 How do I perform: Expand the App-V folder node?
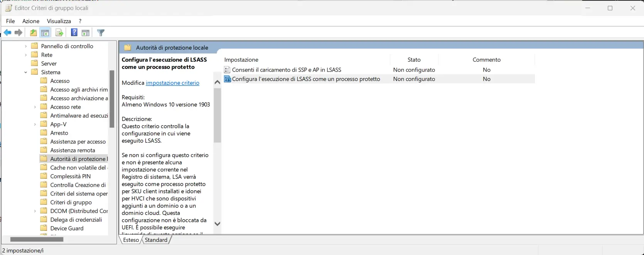(35, 124)
